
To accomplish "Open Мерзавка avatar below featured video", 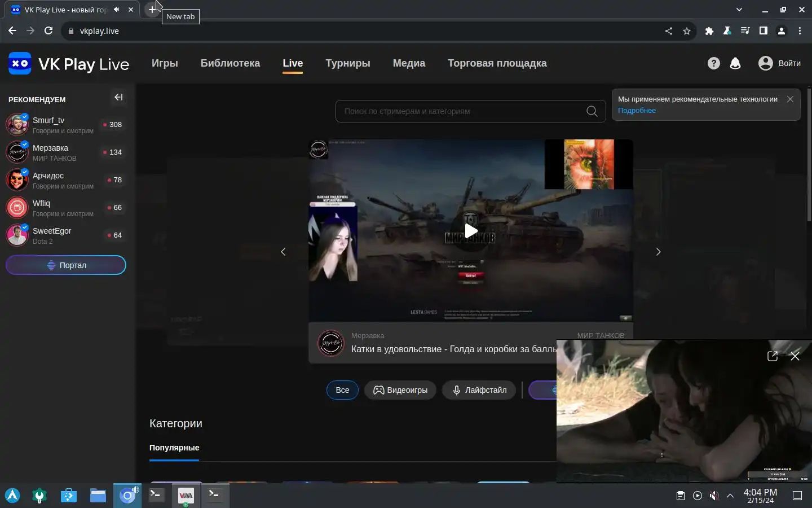I will point(331,343).
